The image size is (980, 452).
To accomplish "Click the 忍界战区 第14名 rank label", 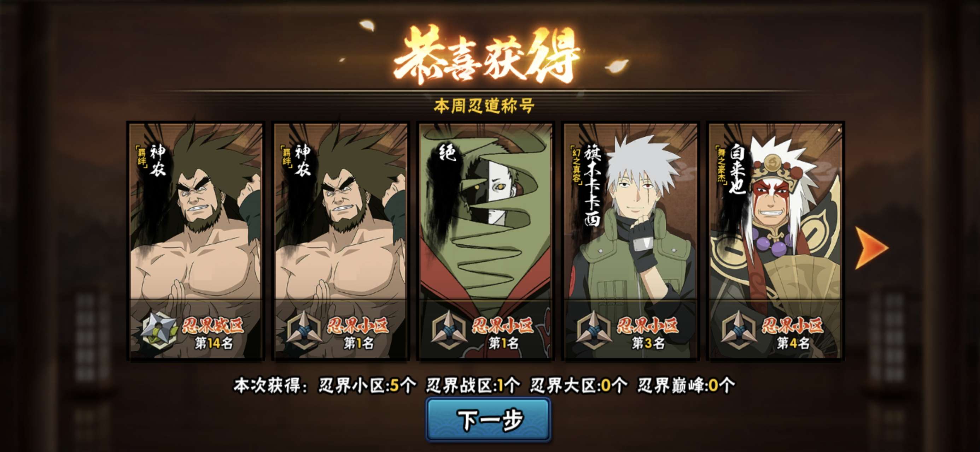I will pyautogui.click(x=213, y=334).
